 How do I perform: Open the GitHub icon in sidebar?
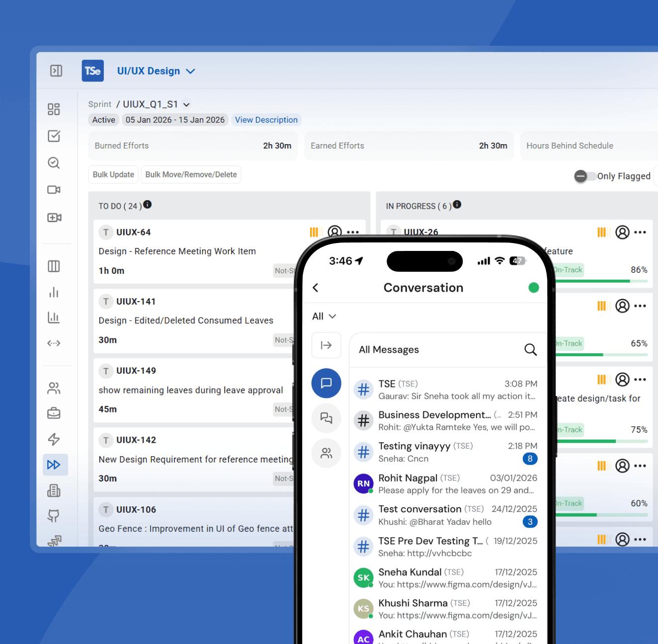54,516
